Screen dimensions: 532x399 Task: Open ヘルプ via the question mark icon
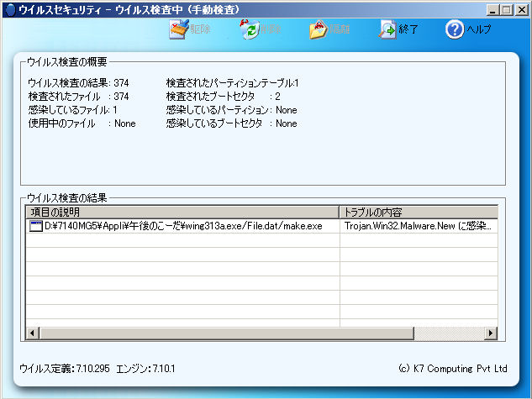click(455, 30)
